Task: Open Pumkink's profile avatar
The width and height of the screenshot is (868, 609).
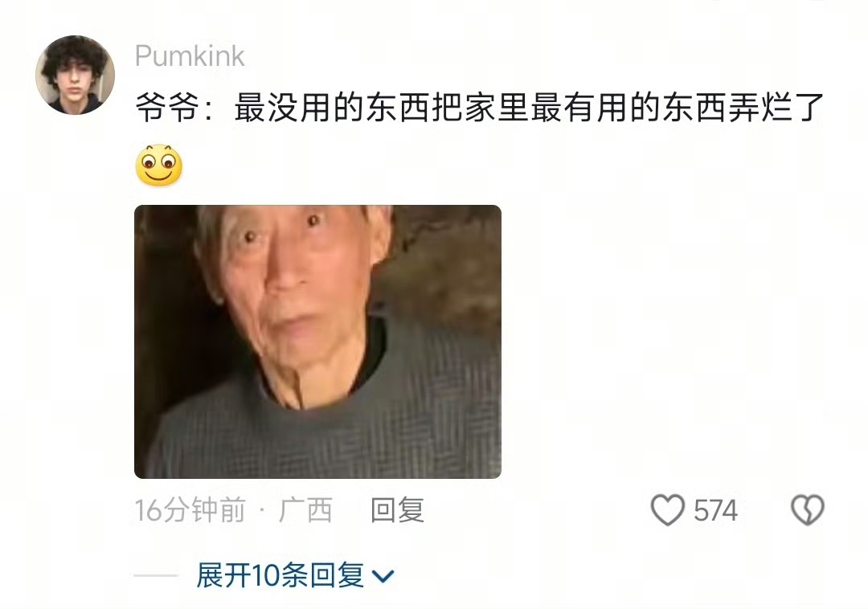Action: (76, 76)
